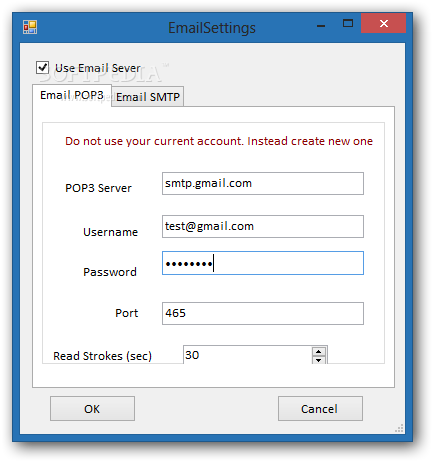
Task: Increase Read Strokes with the up arrow
Action: pos(319,352)
